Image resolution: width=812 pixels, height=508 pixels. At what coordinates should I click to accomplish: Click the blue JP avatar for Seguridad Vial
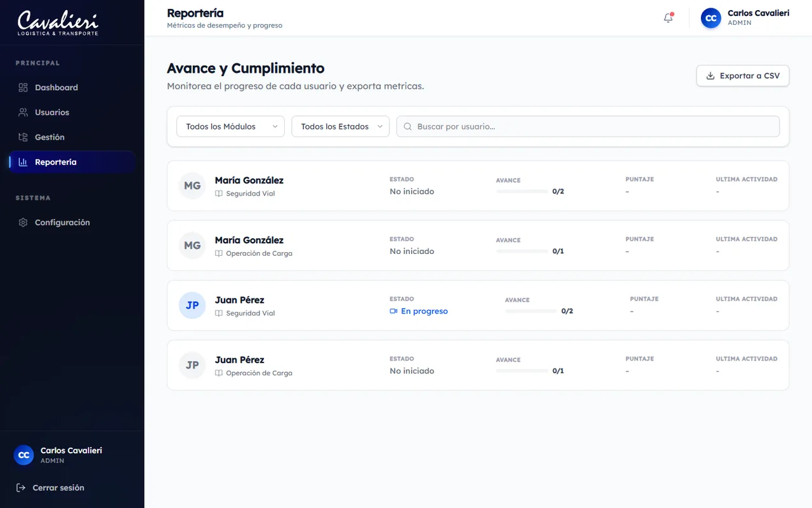tap(192, 305)
